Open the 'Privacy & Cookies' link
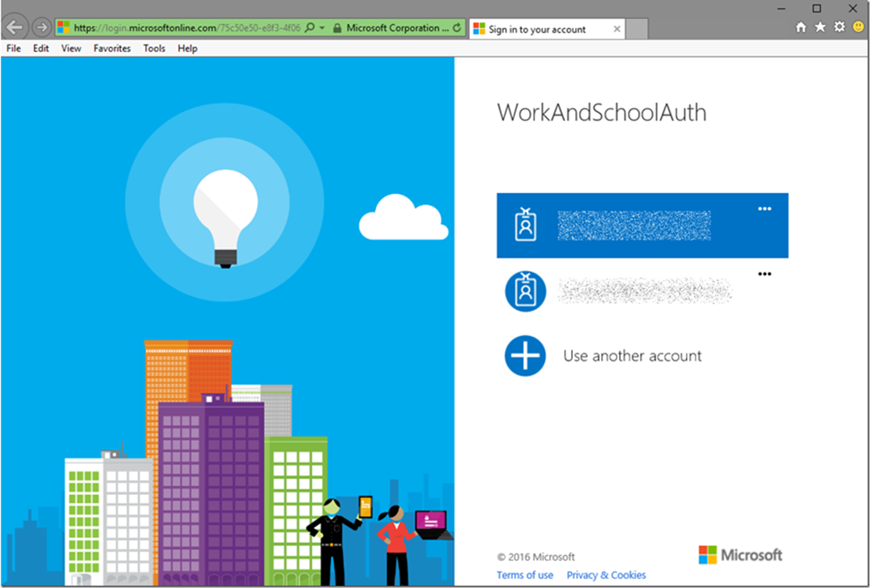This screenshot has height=588, width=870. point(606,575)
